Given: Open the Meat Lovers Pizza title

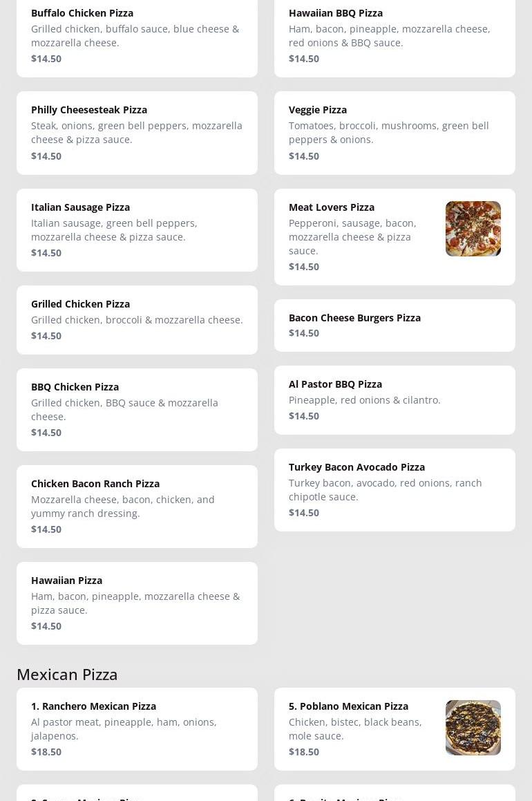Looking at the screenshot, I should click(x=332, y=207).
